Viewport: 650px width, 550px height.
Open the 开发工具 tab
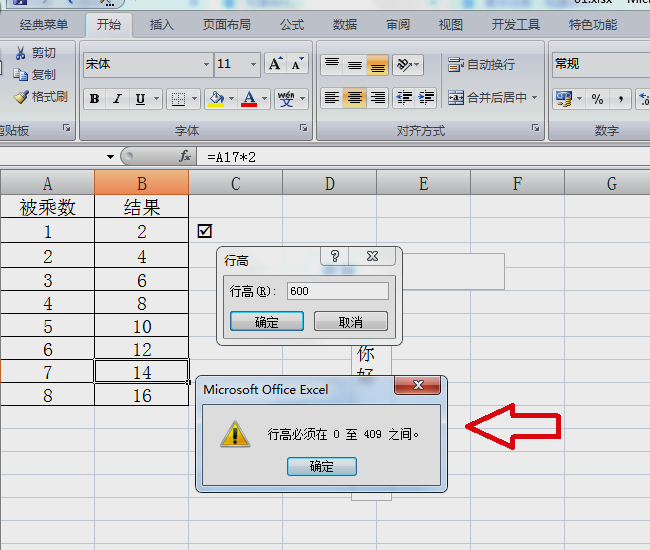click(516, 25)
